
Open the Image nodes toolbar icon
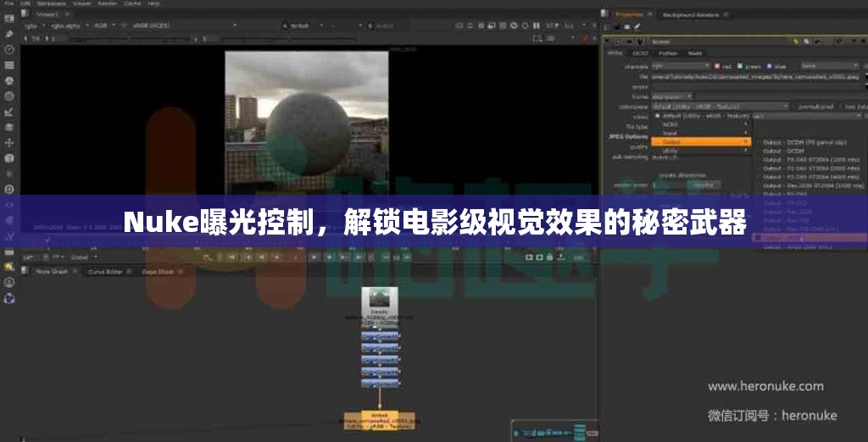click(8, 19)
